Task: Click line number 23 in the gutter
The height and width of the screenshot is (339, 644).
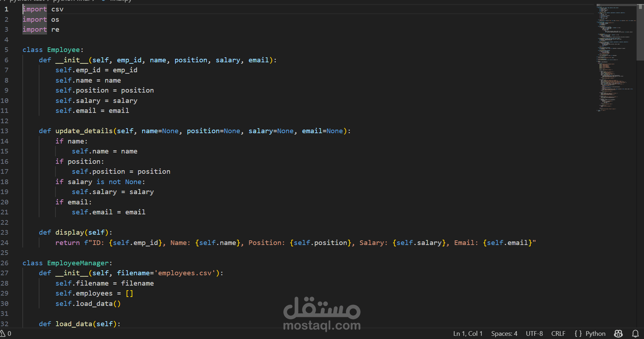Action: click(x=5, y=233)
